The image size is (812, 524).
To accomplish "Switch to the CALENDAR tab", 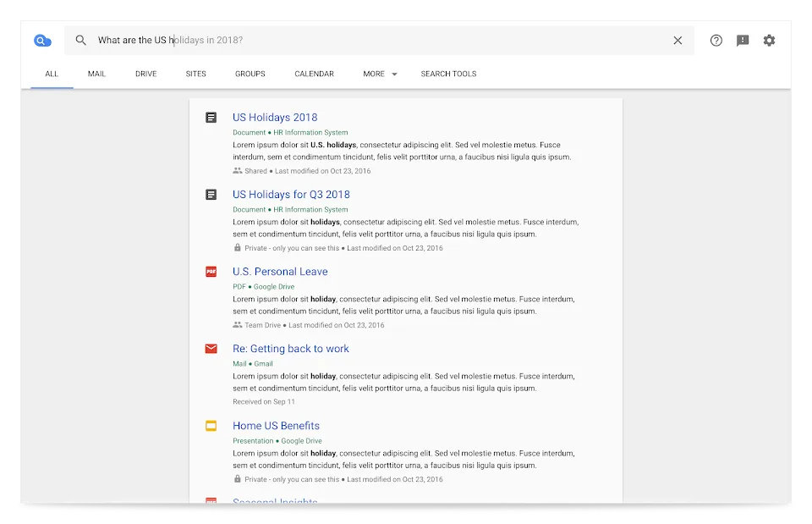I will [315, 74].
